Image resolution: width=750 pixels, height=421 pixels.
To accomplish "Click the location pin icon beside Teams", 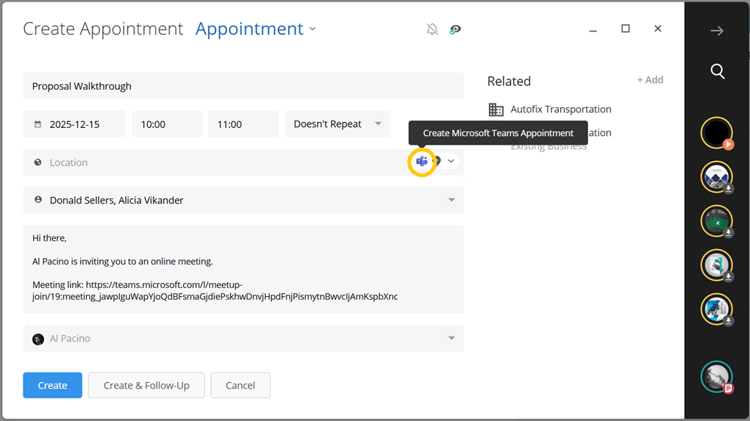I will (437, 161).
